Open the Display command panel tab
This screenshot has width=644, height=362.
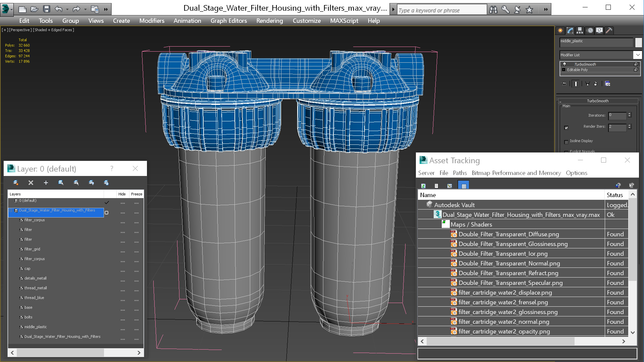tap(599, 31)
